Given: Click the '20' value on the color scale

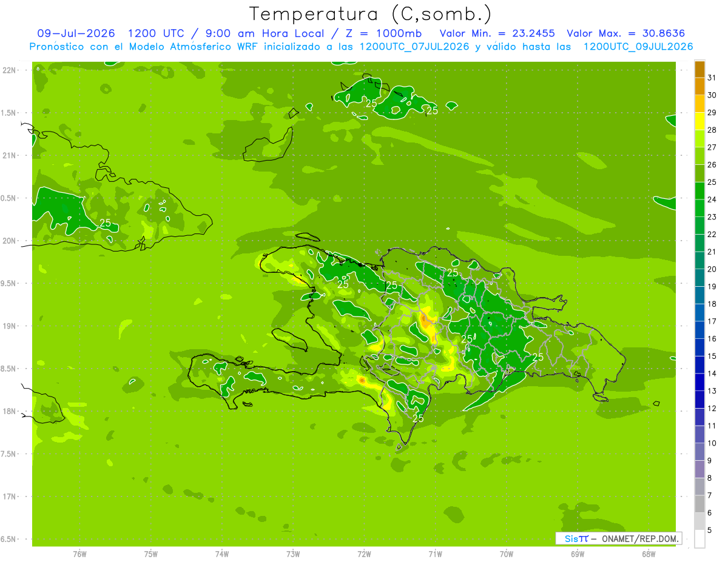Looking at the screenshot, I should click(x=712, y=269).
